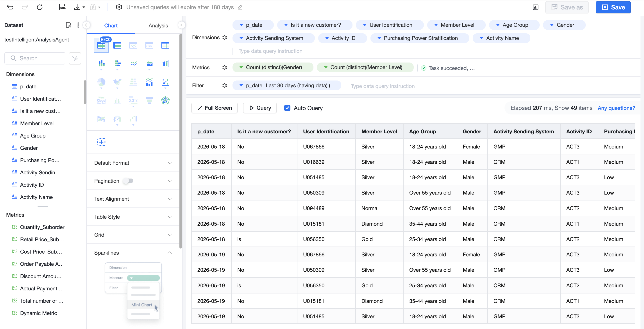Image resolution: width=644 pixels, height=329 pixels.
Task: Choose the pie chart icon
Action: coord(101,82)
